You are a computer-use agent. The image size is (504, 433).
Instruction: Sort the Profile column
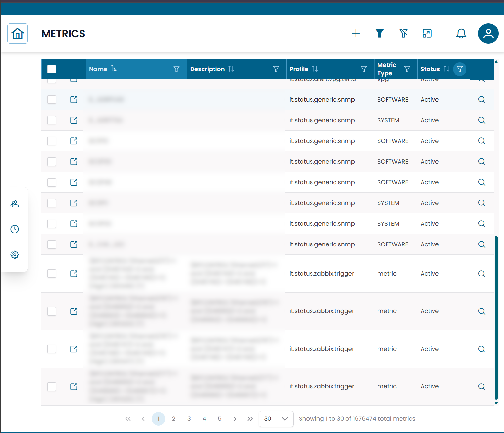(x=315, y=69)
